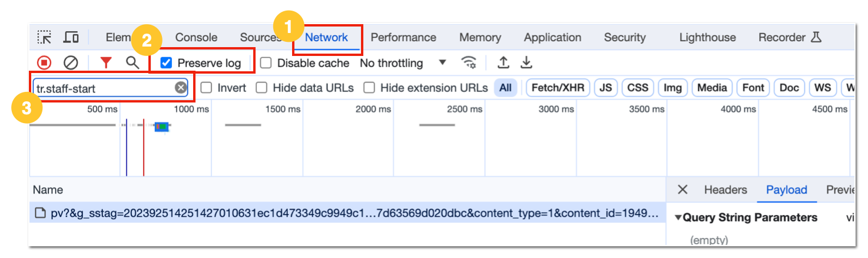
Task: Collapse Query String Parameters section
Action: click(678, 217)
